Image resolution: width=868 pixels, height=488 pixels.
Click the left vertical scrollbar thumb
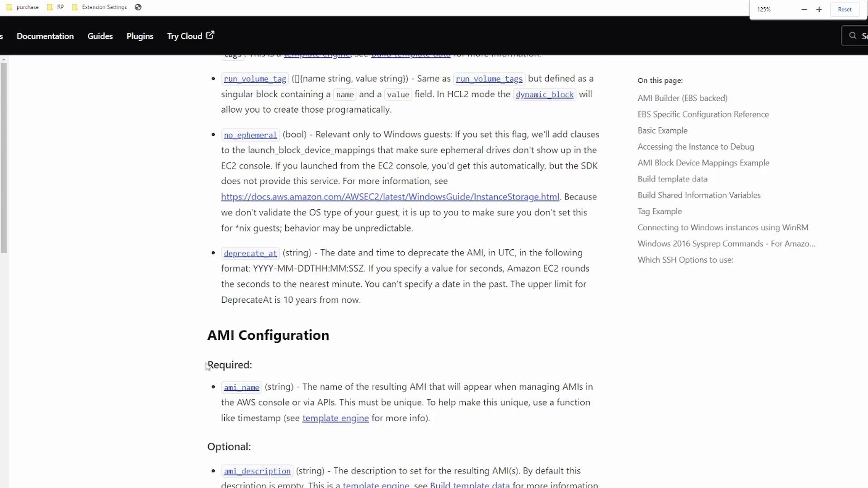pyautogui.click(x=4, y=158)
